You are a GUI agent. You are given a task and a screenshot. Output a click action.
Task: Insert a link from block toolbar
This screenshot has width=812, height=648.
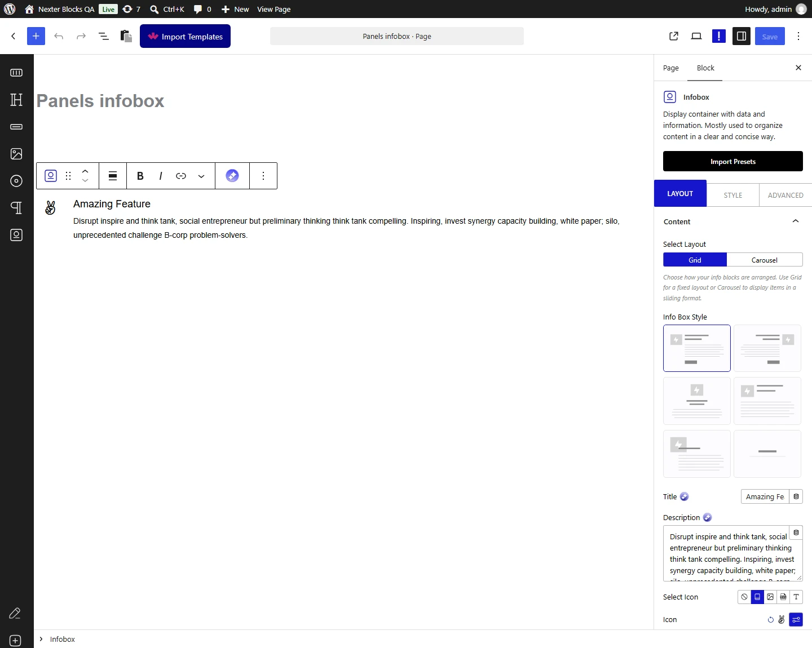click(x=181, y=176)
